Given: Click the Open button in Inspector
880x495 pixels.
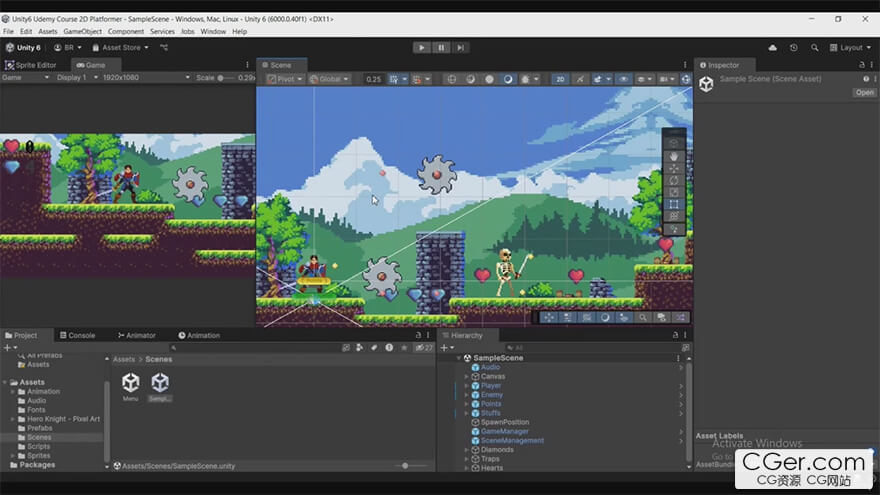Looking at the screenshot, I should pyautogui.click(x=864, y=93).
